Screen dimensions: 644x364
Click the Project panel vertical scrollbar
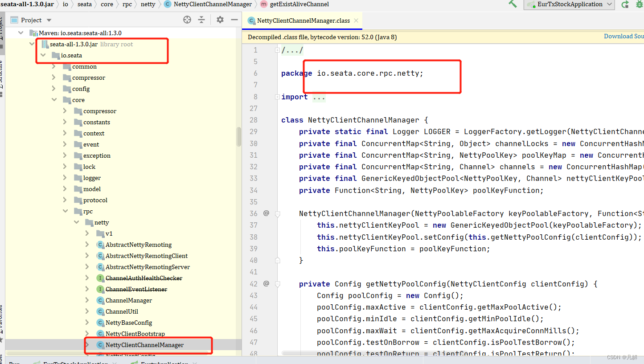click(239, 137)
